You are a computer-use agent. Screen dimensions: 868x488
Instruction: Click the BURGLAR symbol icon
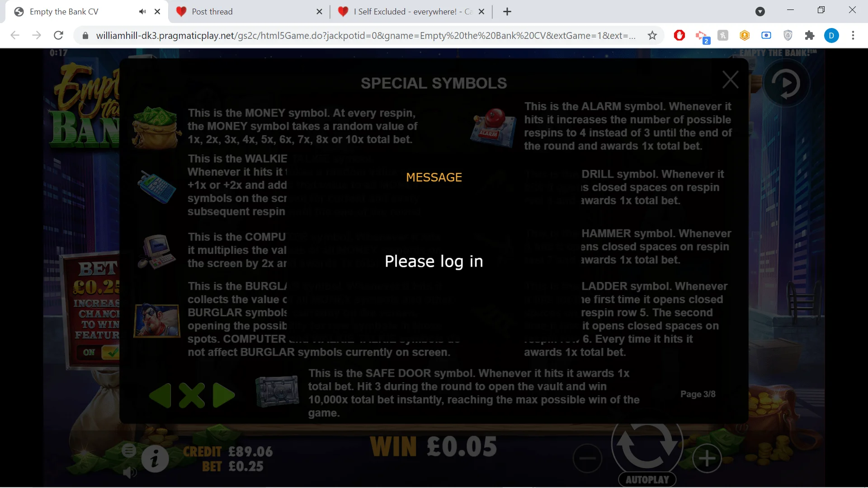[157, 321]
